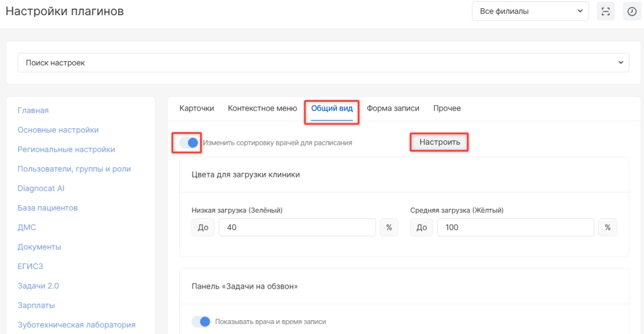Toggle Показывать врача и время записи
644x334 pixels.
click(x=201, y=321)
